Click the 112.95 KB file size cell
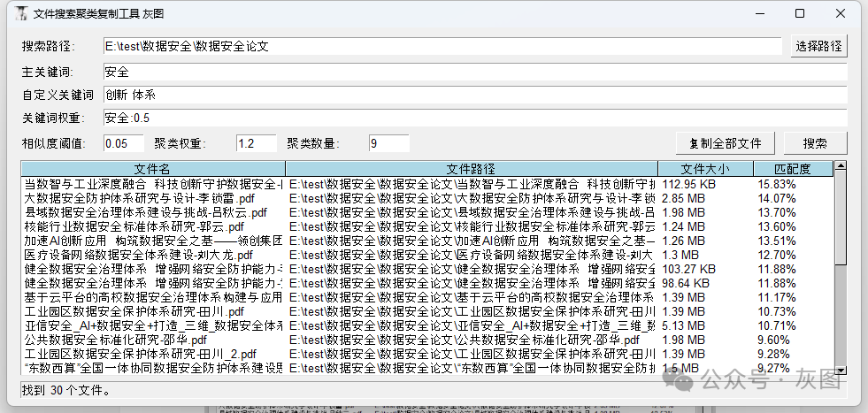 point(688,184)
